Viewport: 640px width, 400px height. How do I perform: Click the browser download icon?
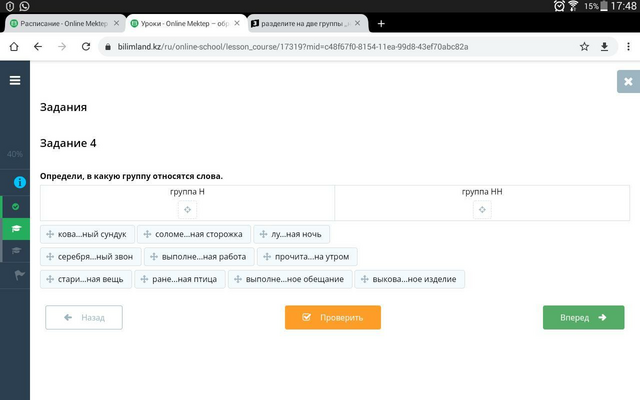click(x=604, y=47)
